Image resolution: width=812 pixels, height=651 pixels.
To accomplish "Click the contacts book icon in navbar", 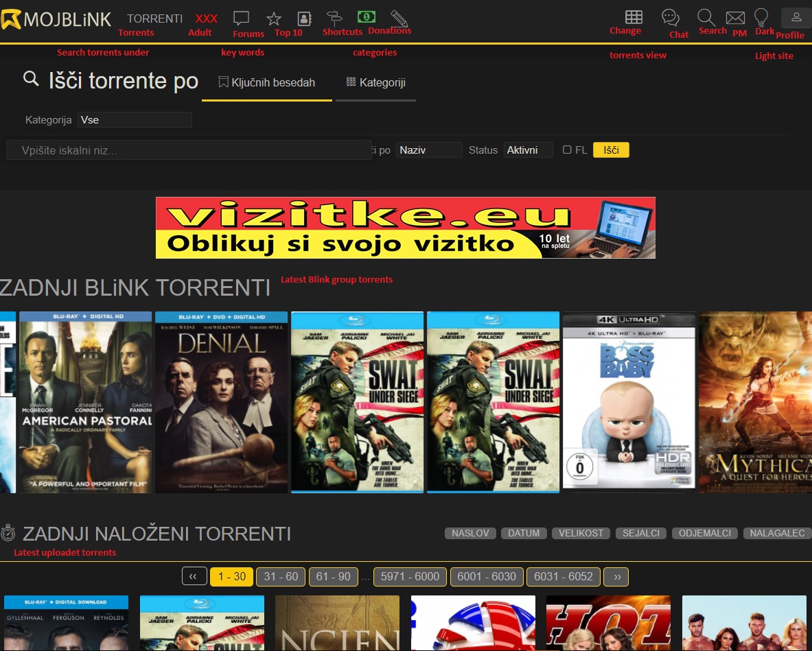I will click(304, 19).
